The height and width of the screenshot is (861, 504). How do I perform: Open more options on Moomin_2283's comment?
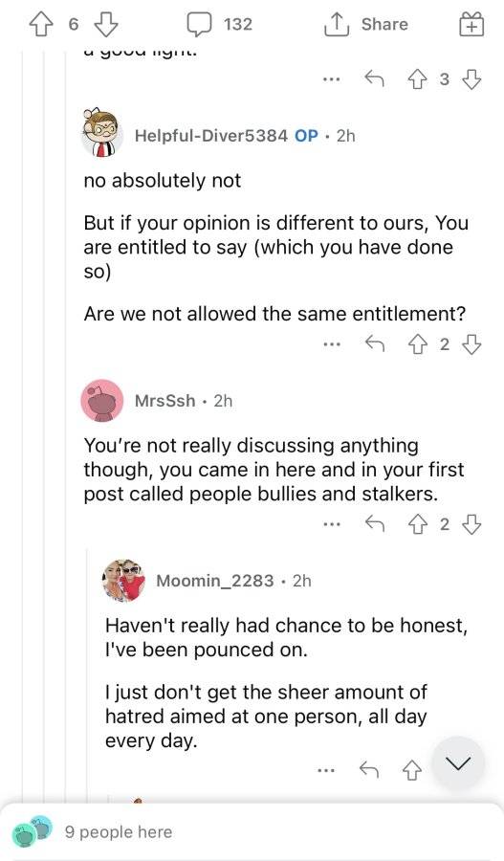coord(326,771)
